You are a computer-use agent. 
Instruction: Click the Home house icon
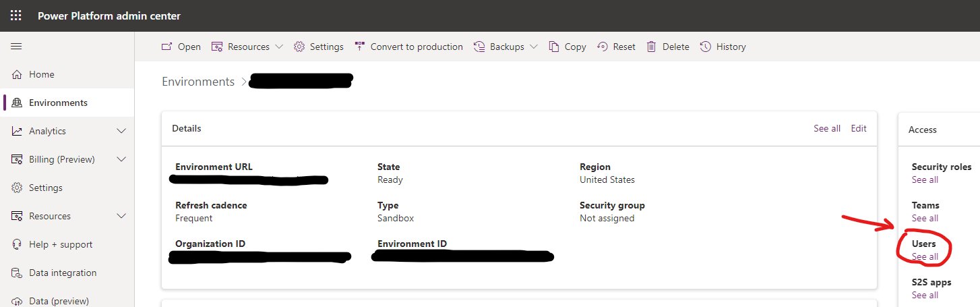click(17, 74)
